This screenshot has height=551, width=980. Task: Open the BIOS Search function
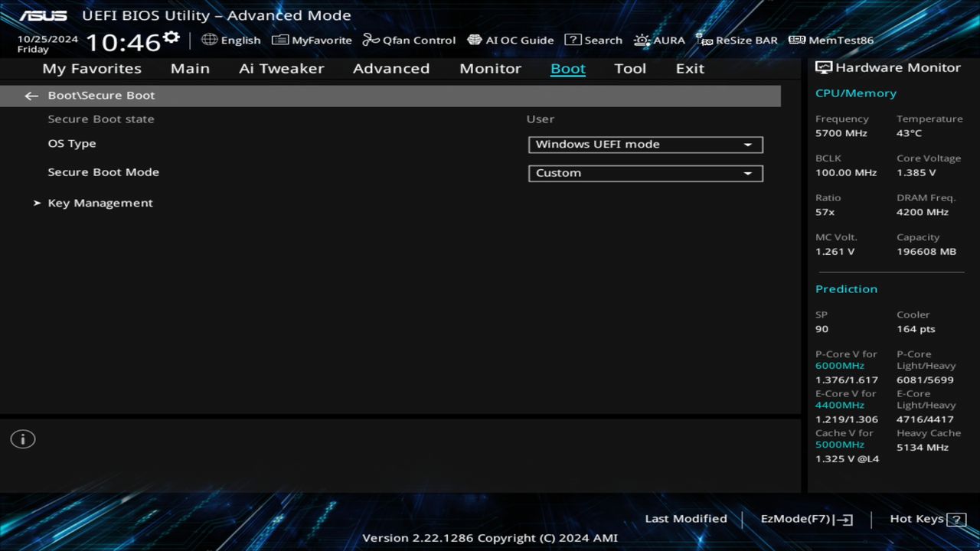coord(593,40)
